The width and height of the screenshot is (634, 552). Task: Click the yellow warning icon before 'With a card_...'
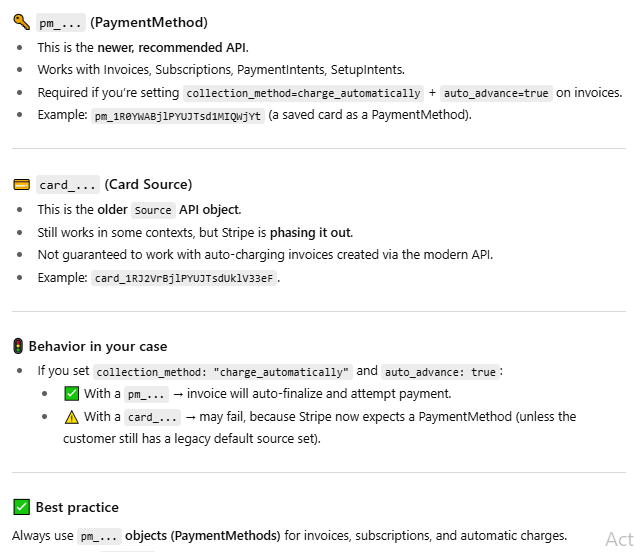coord(71,417)
